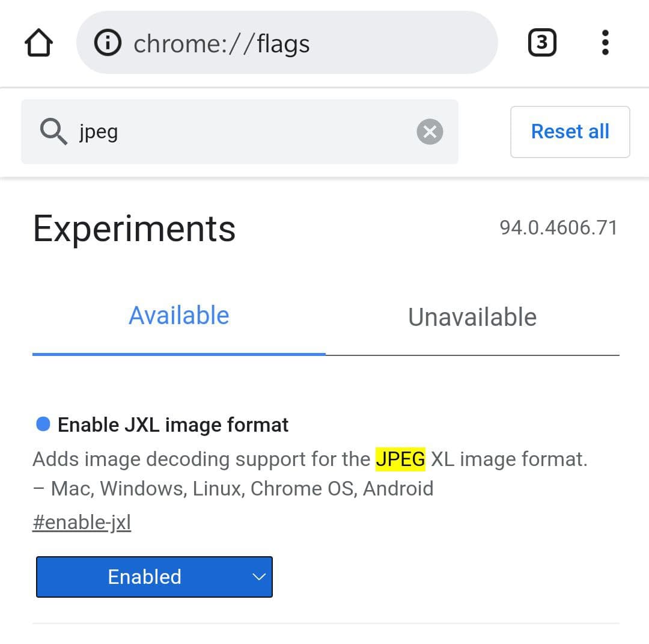The image size is (649, 644).
Task: Open the Enabled dropdown for JXL
Action: click(x=144, y=577)
